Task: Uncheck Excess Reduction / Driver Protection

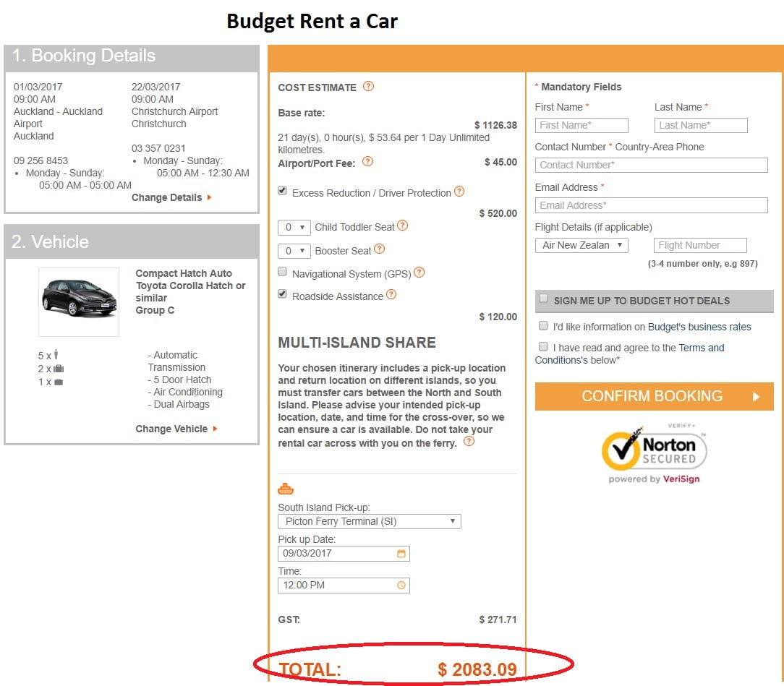Action: click(283, 191)
